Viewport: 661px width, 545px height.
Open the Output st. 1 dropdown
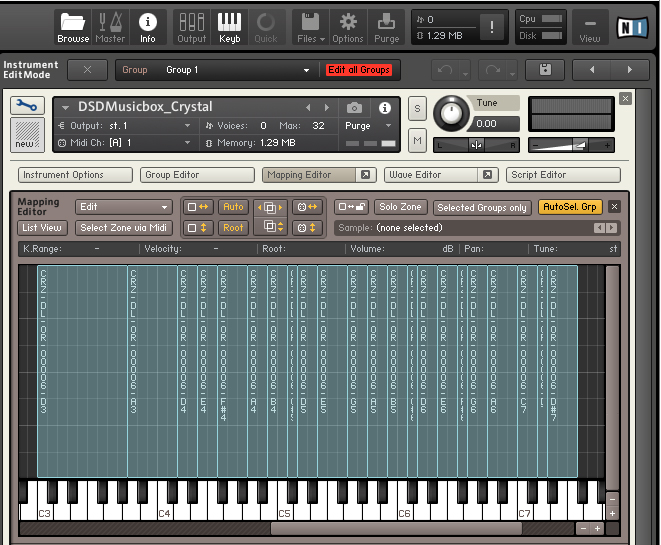pyautogui.click(x=125, y=126)
